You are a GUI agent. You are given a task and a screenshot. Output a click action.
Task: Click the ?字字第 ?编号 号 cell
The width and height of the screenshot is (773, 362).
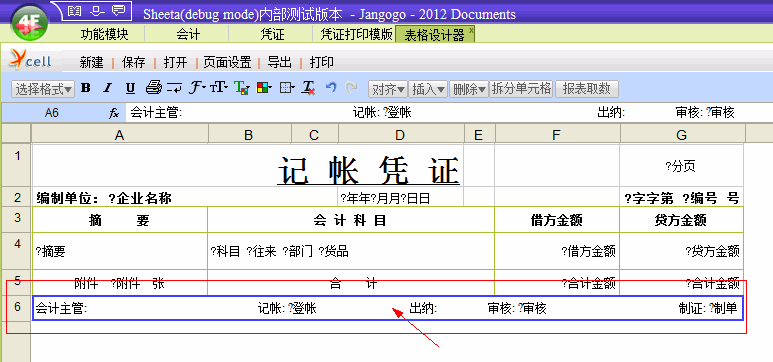click(x=681, y=198)
